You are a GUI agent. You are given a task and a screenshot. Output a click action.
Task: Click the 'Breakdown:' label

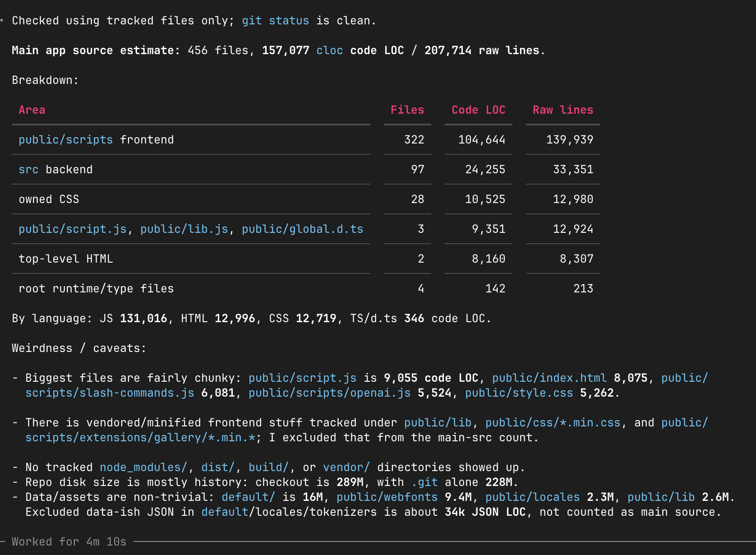coord(46,80)
